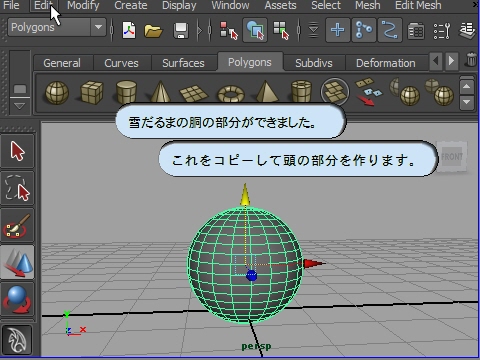Viewport: 480px width, 360px height.
Task: Click the Save Scene floppy icon
Action: point(181,31)
